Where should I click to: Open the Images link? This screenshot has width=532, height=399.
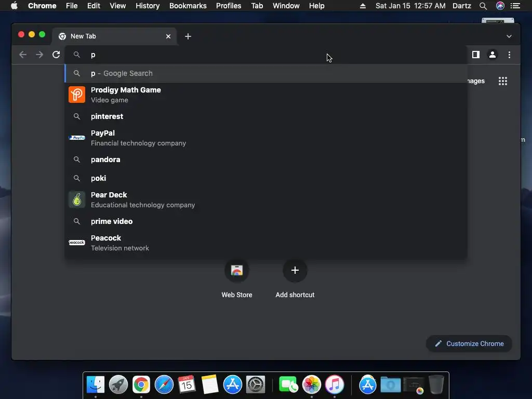click(475, 81)
